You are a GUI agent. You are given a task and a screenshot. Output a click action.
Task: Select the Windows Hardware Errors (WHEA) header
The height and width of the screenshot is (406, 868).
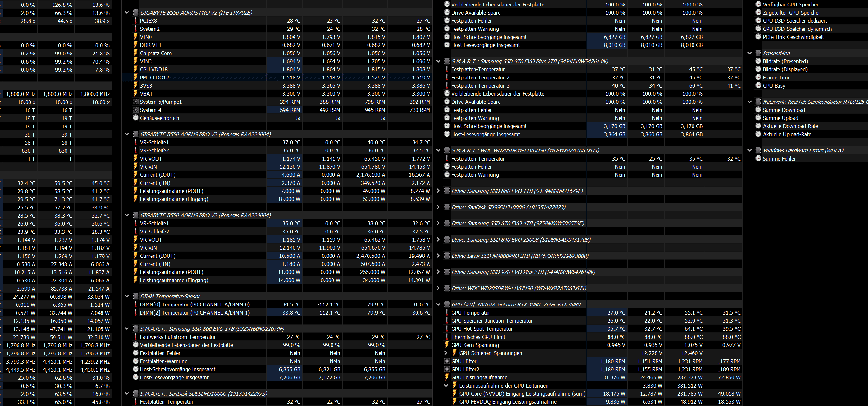pyautogui.click(x=803, y=150)
